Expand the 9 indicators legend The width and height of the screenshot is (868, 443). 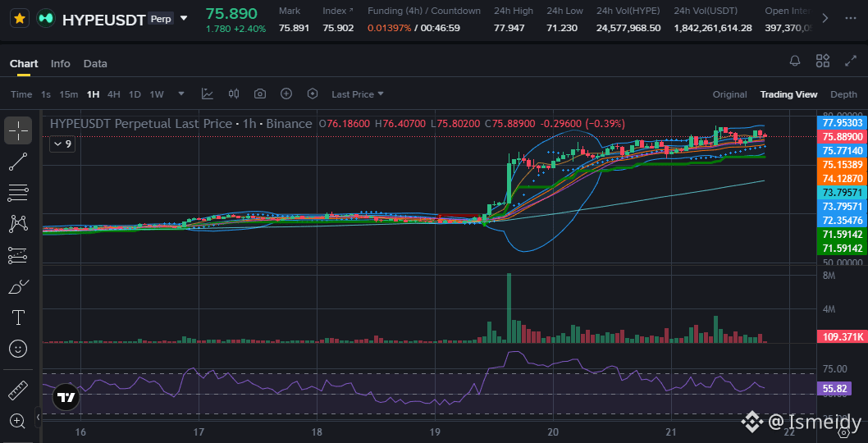[x=62, y=144]
